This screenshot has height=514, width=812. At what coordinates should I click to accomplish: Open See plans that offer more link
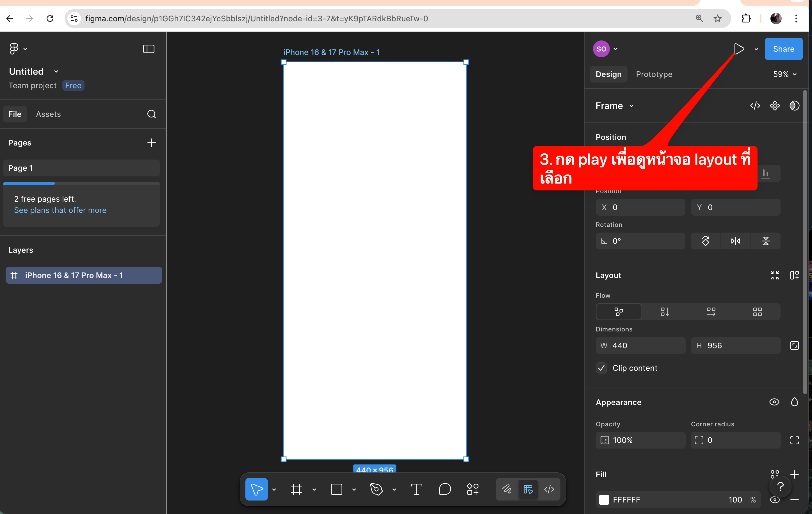60,210
